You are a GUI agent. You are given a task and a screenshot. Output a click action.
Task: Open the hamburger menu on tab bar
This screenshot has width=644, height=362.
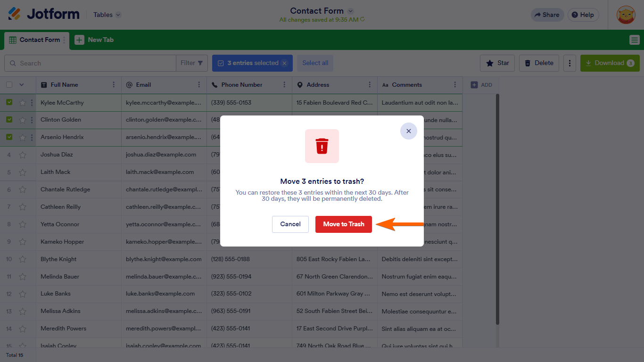(634, 40)
